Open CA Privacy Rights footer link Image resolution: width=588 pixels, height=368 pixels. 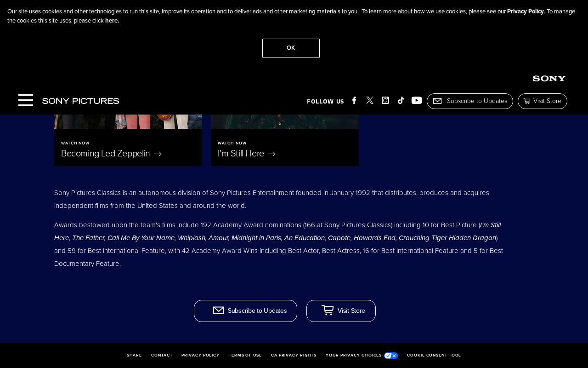click(x=294, y=356)
